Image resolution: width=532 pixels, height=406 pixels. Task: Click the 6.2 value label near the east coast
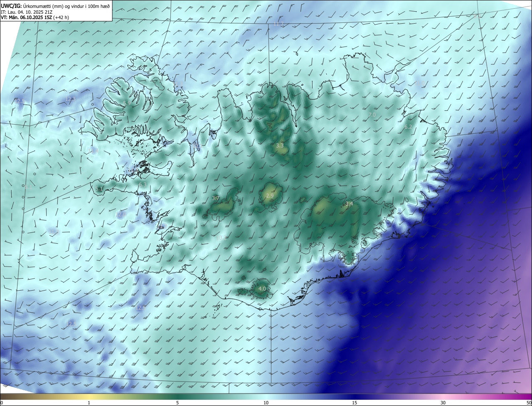(x=408, y=127)
